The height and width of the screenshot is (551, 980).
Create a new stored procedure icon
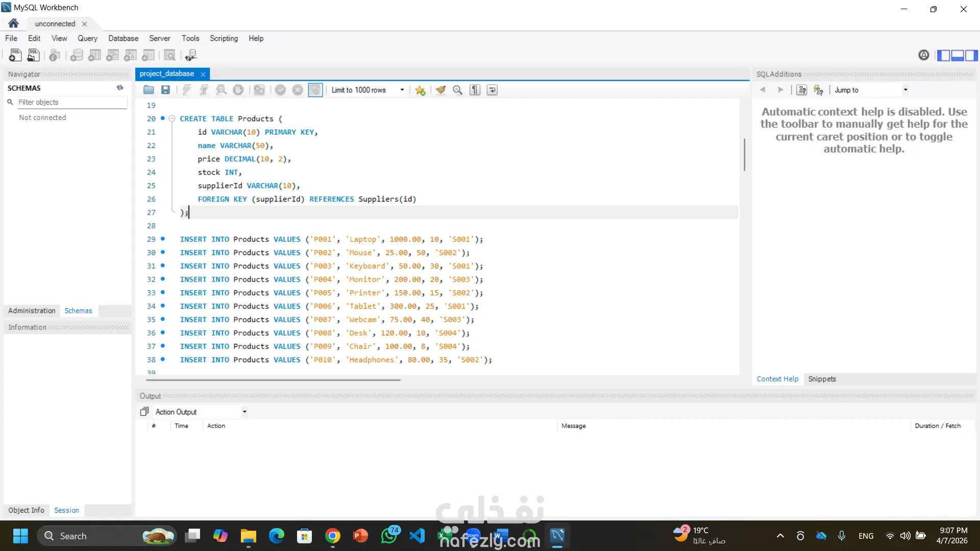click(x=130, y=55)
